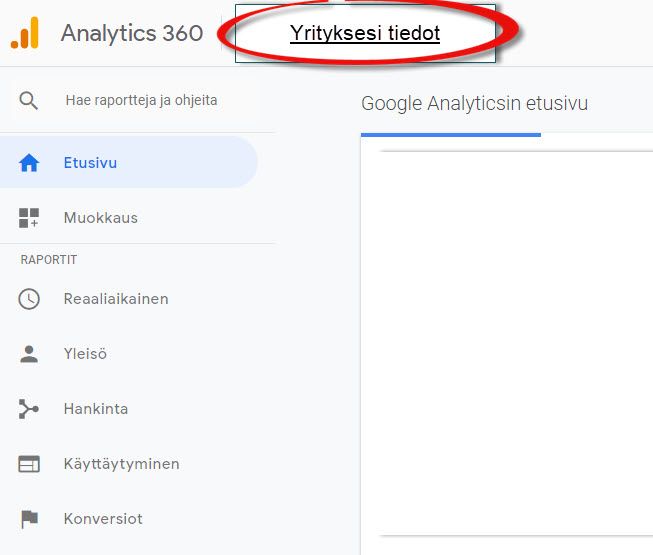Open the Yrityksesi tiedot link
This screenshot has width=653, height=555.
[x=365, y=33]
